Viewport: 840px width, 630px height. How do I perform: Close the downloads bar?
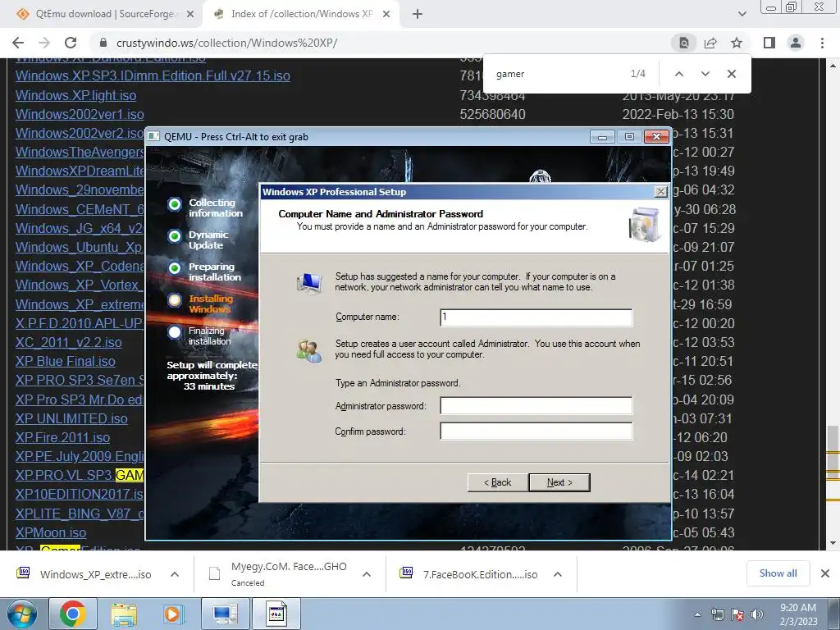point(825,573)
